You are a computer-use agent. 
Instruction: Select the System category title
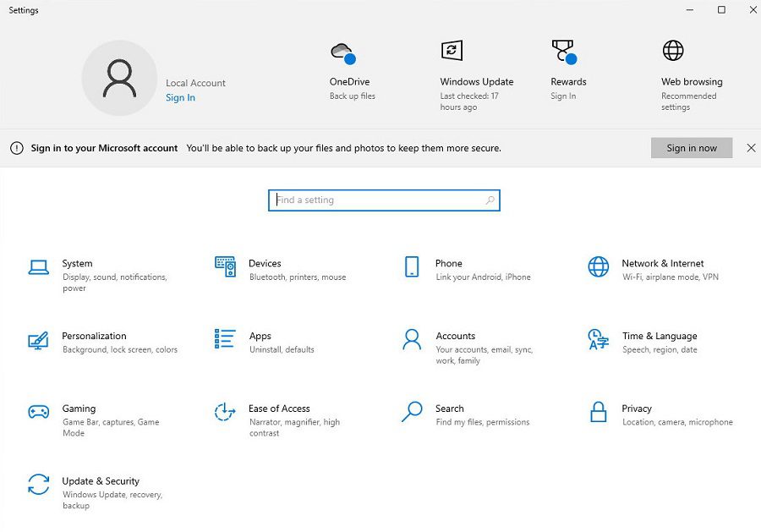tap(77, 263)
